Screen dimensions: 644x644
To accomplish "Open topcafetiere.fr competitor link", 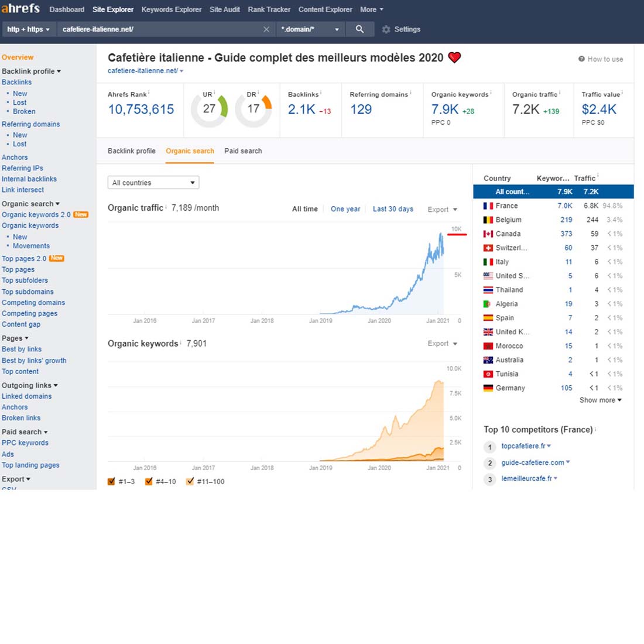I will tap(523, 446).
